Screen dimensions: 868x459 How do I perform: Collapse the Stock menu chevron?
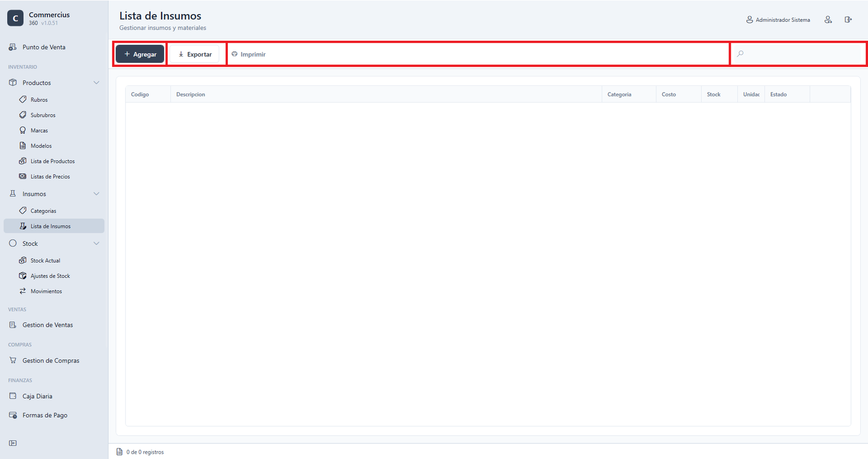click(97, 244)
